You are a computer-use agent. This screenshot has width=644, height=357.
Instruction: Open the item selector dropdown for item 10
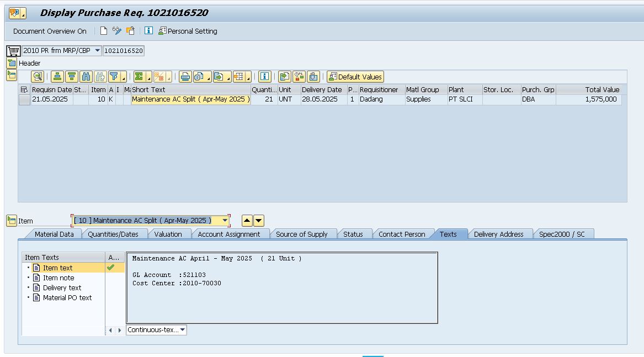pos(225,221)
